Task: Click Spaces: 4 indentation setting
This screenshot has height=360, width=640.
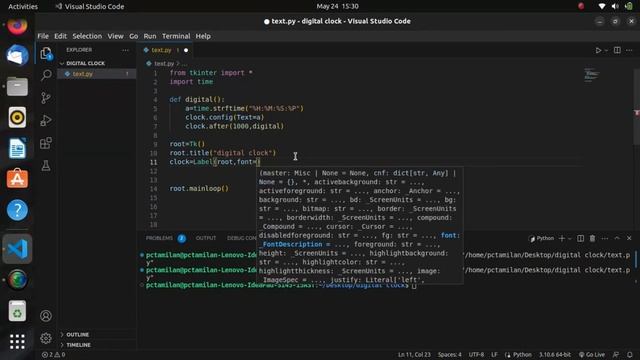Action: (449, 354)
